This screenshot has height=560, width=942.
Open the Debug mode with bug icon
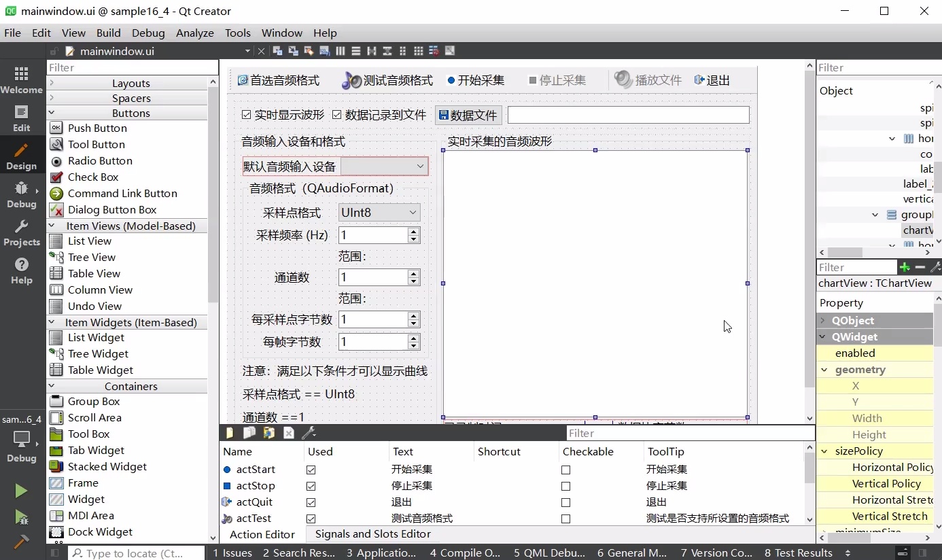pyautogui.click(x=21, y=194)
